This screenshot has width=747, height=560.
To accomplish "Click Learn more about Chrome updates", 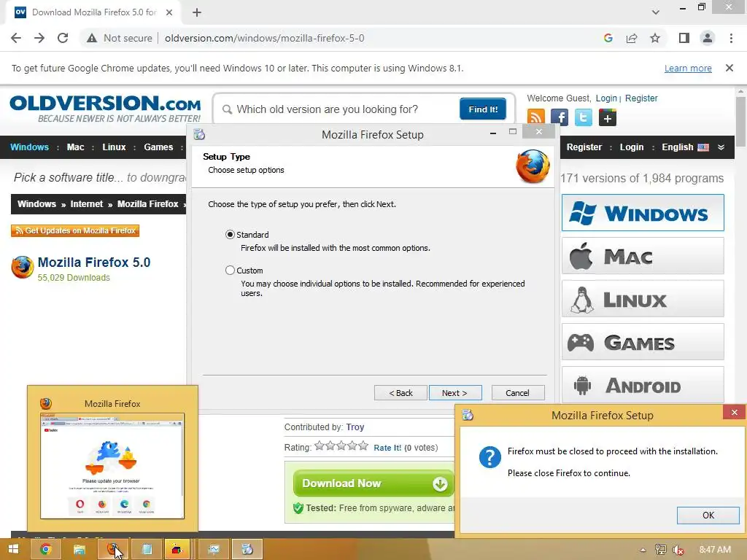I will (x=688, y=68).
